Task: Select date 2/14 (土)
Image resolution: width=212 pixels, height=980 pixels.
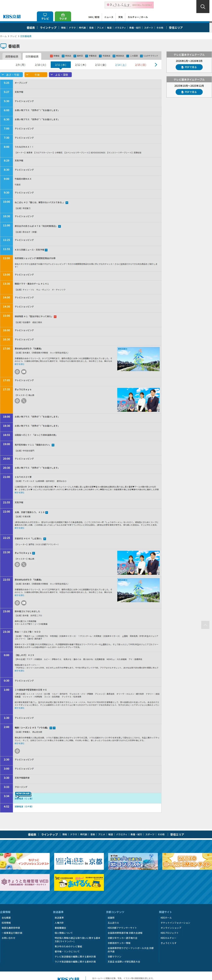Action: point(121,65)
